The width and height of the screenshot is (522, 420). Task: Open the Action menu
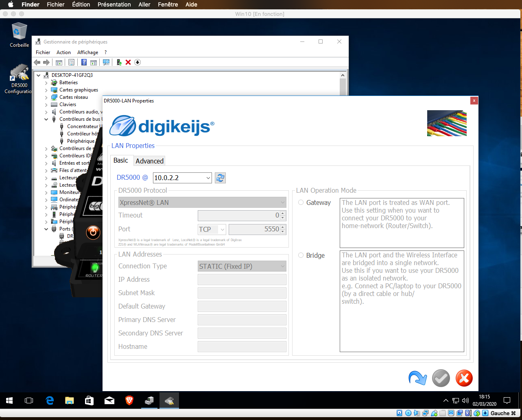[x=63, y=52]
